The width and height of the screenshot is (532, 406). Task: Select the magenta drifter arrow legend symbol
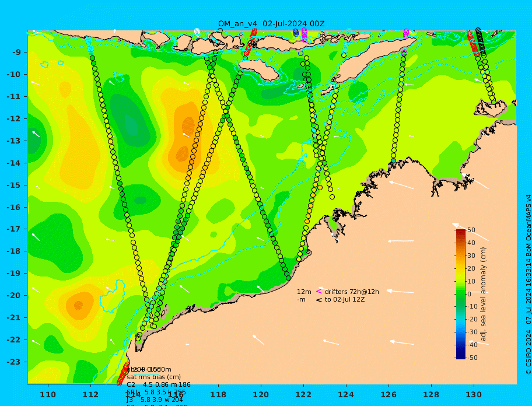(x=319, y=291)
